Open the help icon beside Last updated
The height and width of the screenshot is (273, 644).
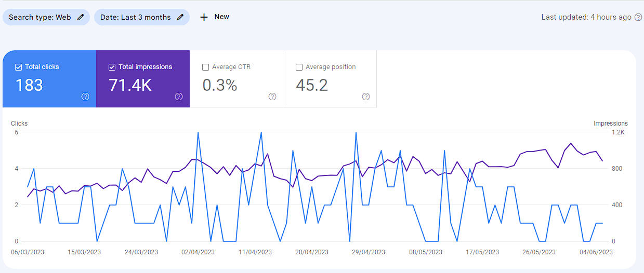638,17
